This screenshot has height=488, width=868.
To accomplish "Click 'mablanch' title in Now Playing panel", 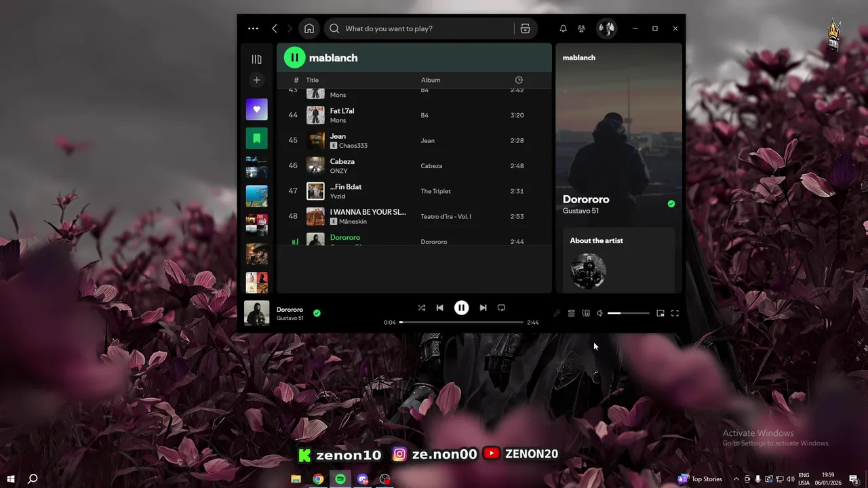I will click(x=579, y=58).
